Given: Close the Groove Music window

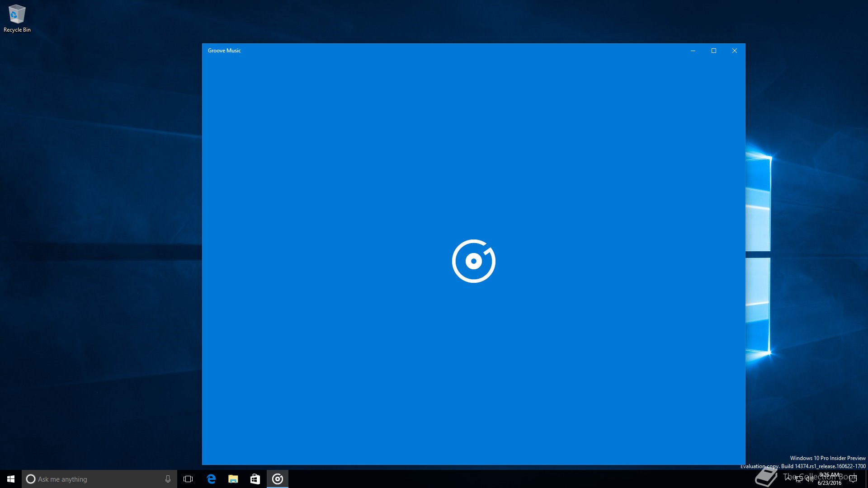Looking at the screenshot, I should pyautogui.click(x=735, y=51).
